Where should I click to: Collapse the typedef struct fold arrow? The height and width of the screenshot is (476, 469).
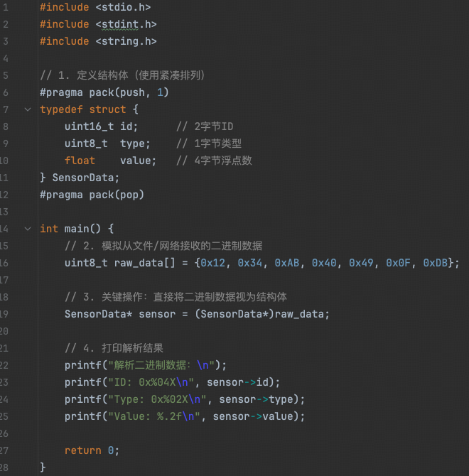pos(28,109)
